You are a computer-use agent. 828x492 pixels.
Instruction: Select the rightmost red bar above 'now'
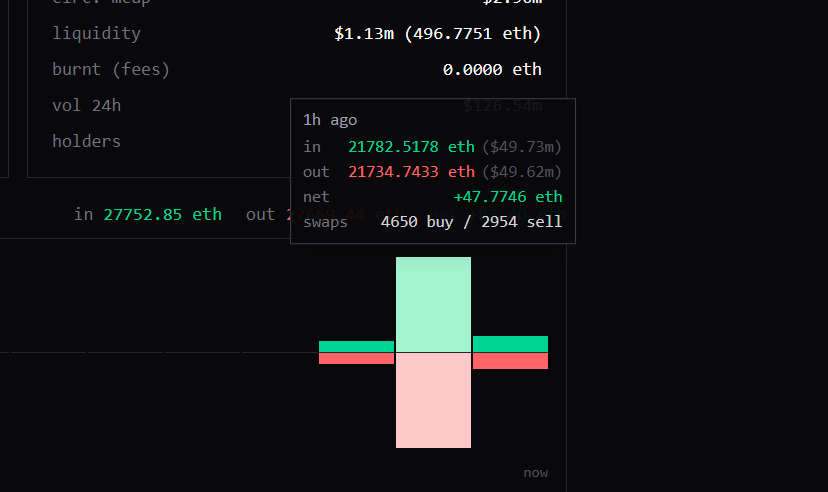(510, 361)
